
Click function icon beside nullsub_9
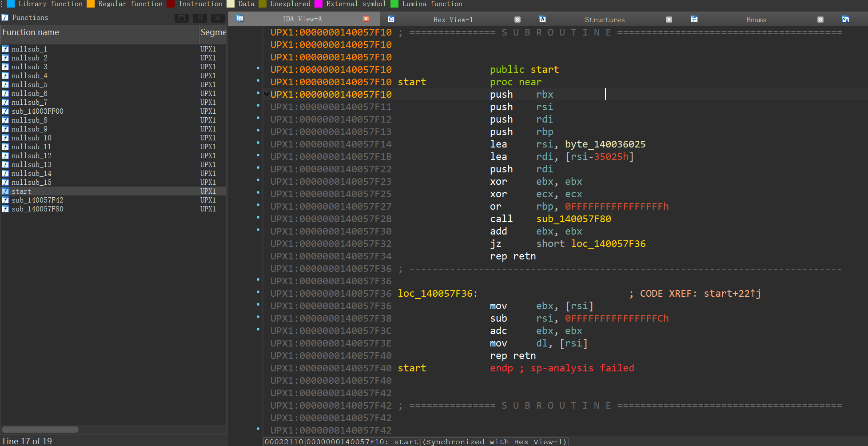[5, 129]
